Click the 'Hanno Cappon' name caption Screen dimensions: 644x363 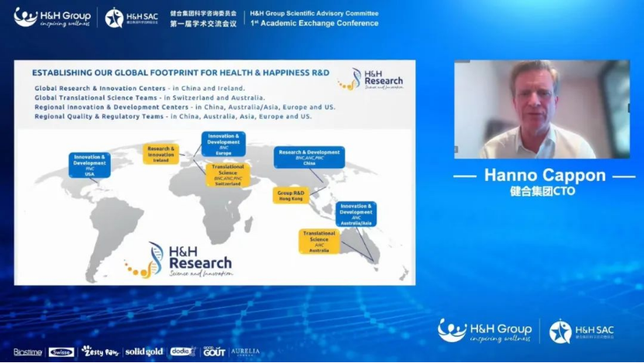tap(545, 175)
